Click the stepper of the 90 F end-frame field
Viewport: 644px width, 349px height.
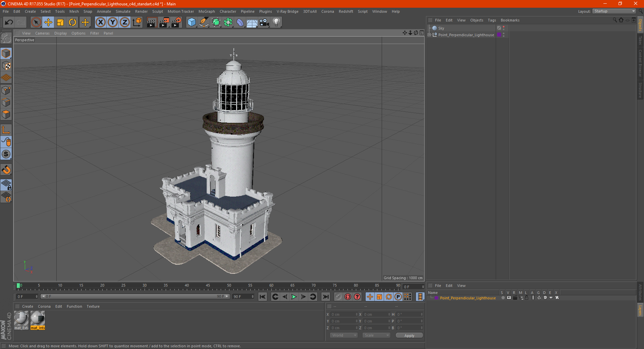coord(253,297)
